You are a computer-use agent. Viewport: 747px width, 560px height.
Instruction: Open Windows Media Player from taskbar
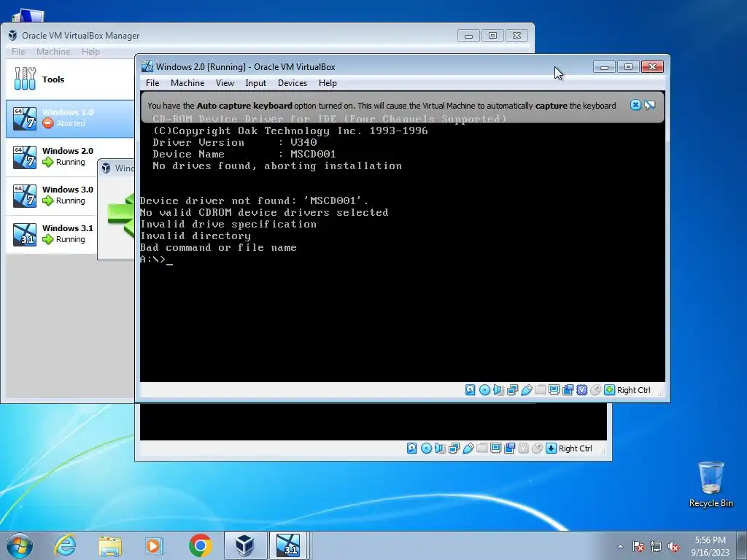pos(155,545)
